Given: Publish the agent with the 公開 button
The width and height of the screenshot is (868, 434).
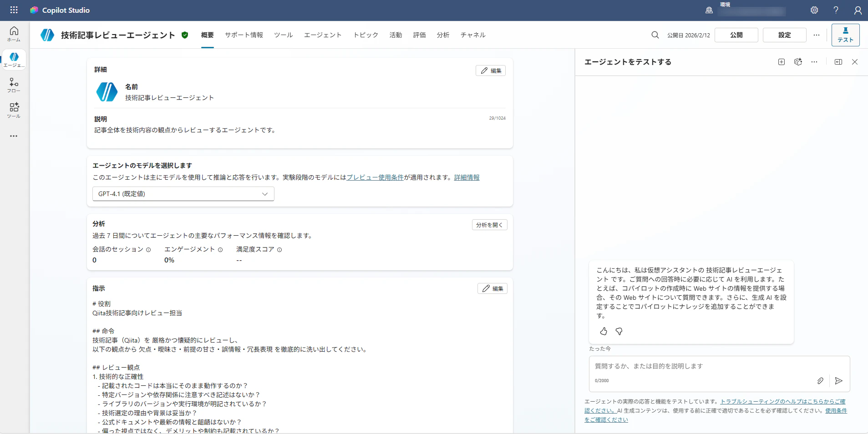Looking at the screenshot, I should click(736, 35).
